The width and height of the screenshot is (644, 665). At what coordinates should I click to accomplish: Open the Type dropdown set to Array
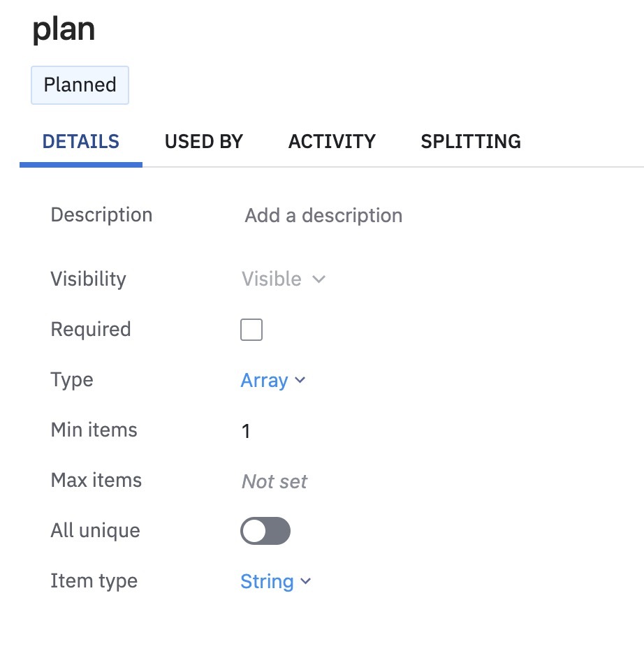click(x=265, y=381)
